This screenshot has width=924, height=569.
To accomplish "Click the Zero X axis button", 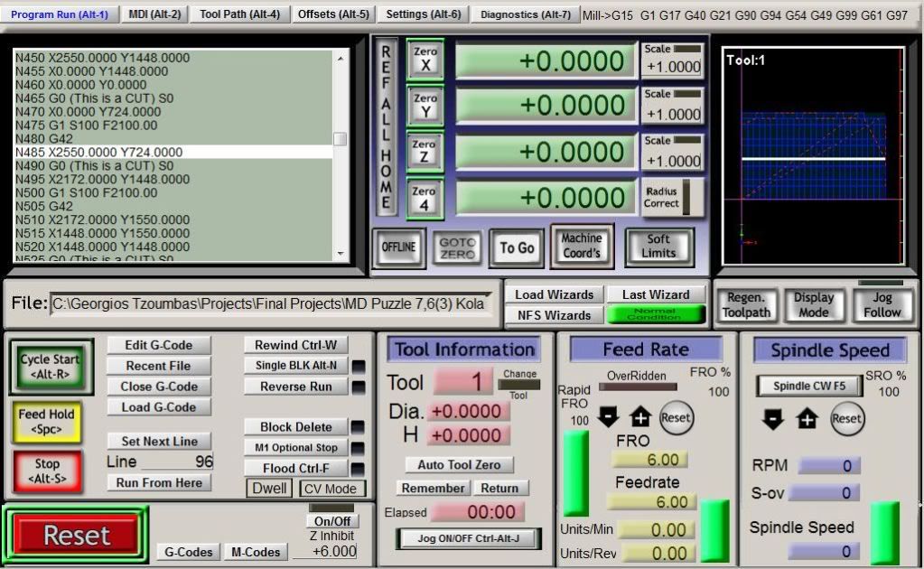I will pos(425,60).
